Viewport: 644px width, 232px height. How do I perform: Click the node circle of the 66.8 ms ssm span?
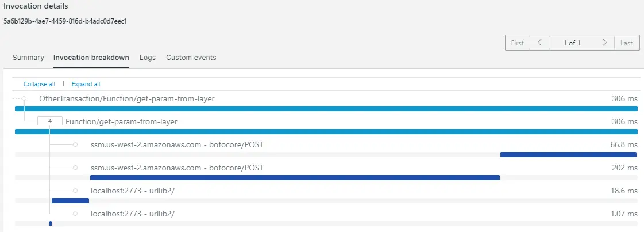[75, 145]
